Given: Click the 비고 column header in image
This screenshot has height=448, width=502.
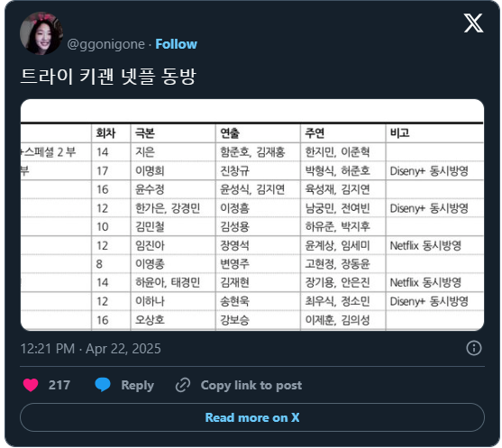Looking at the screenshot, I should 399,133.
